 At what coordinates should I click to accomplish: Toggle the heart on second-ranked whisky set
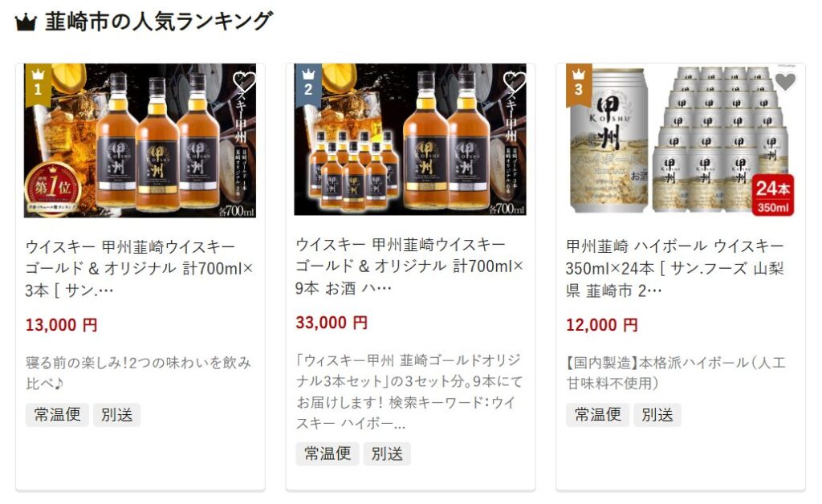pos(515,82)
